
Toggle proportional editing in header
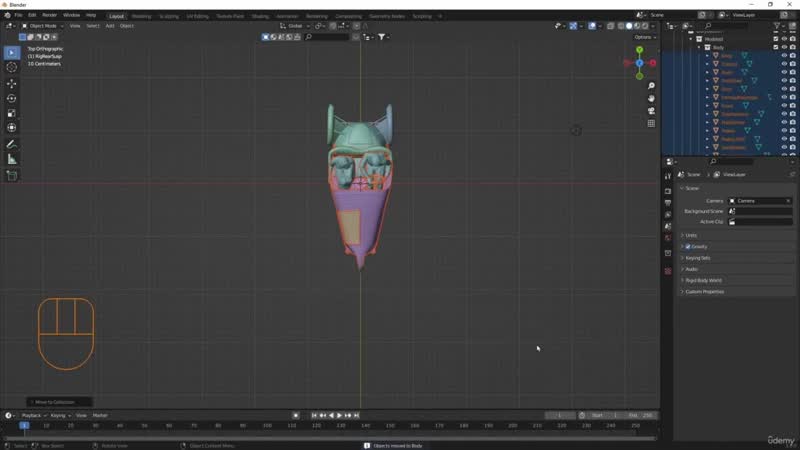356,26
